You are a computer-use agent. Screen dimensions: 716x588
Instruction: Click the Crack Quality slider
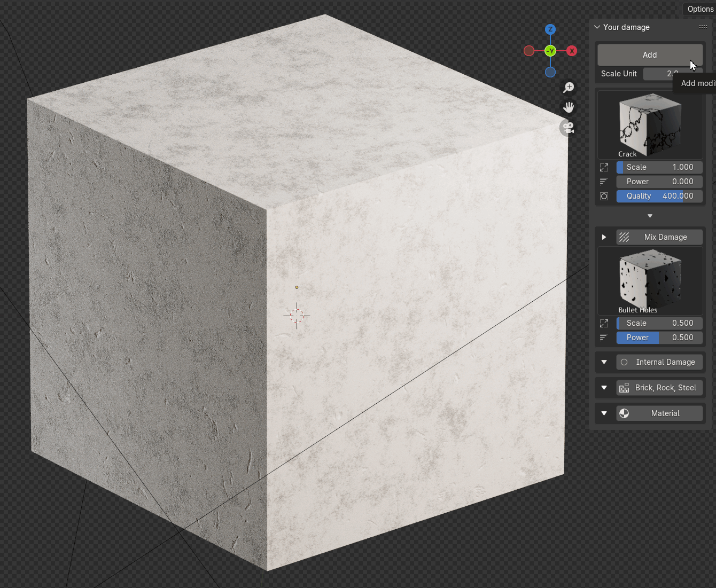[659, 196]
